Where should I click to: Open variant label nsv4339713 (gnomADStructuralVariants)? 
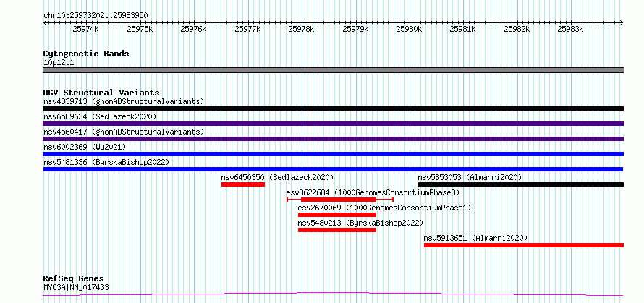pyautogui.click(x=124, y=101)
